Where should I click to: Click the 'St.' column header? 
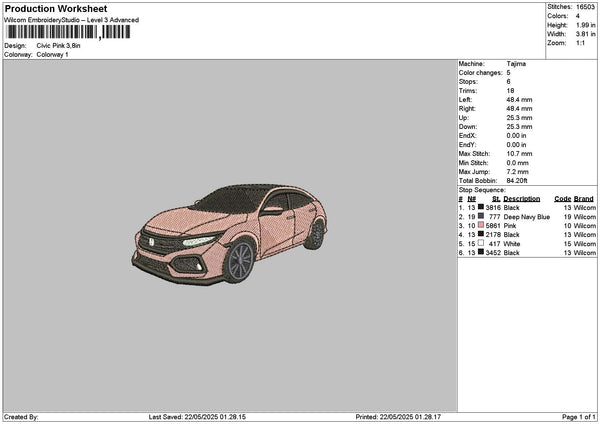(x=496, y=199)
